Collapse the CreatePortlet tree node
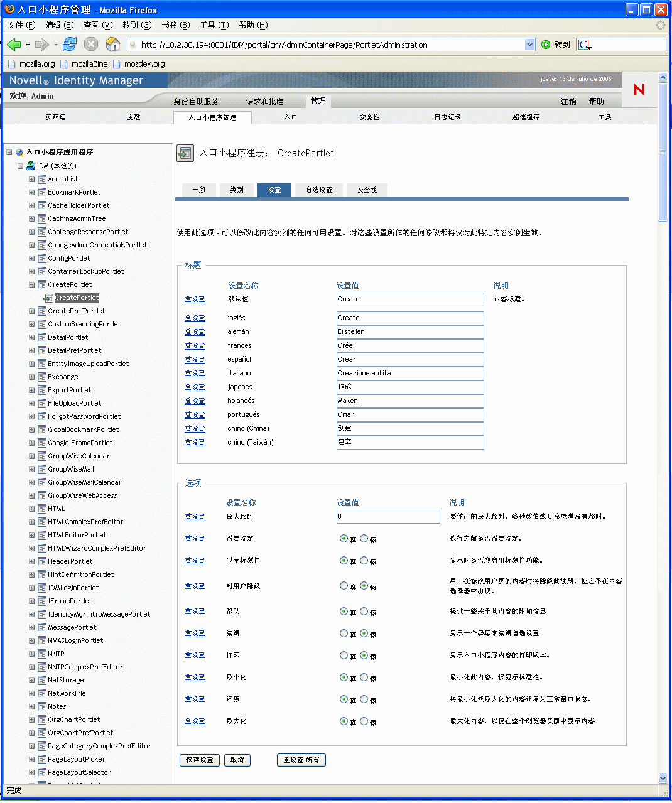Viewport: 672px width, 803px height. click(31, 284)
